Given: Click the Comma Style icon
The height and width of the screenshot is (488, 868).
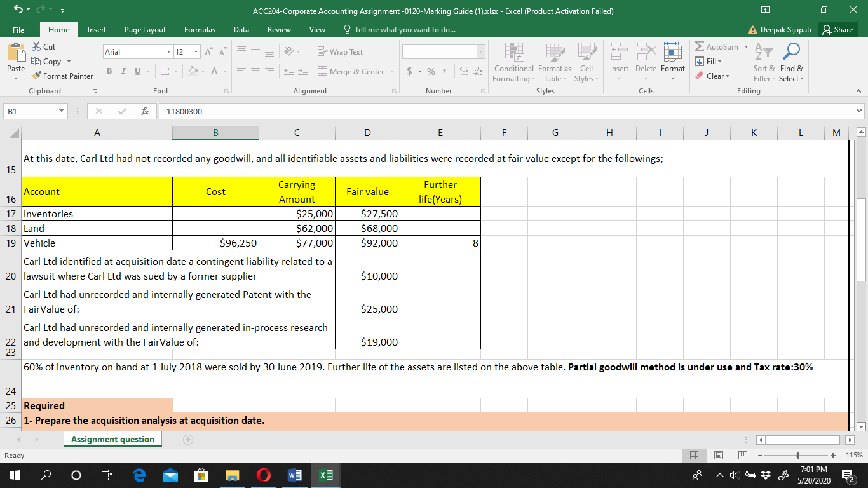Looking at the screenshot, I should tap(444, 72).
